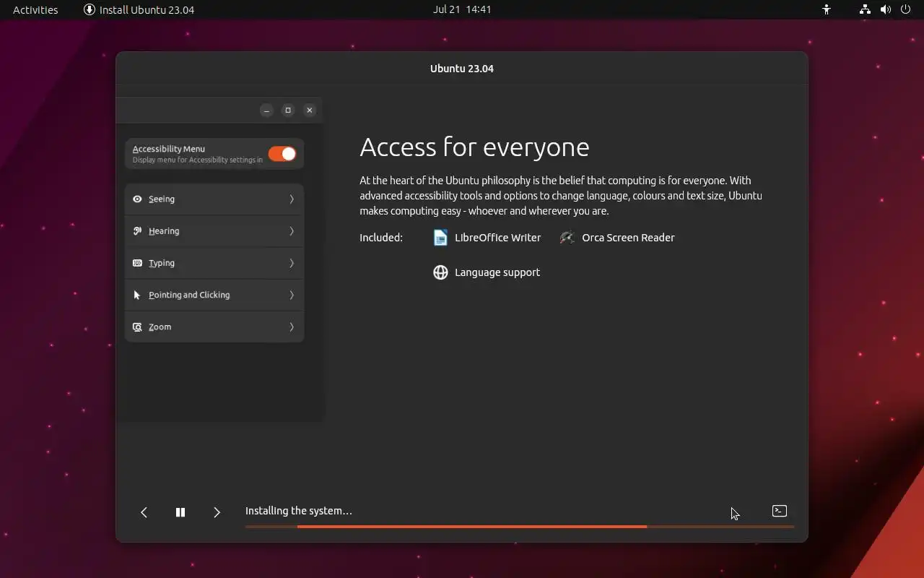The width and height of the screenshot is (924, 578).
Task: Click the LibreOffice Writer label
Action: [497, 238]
